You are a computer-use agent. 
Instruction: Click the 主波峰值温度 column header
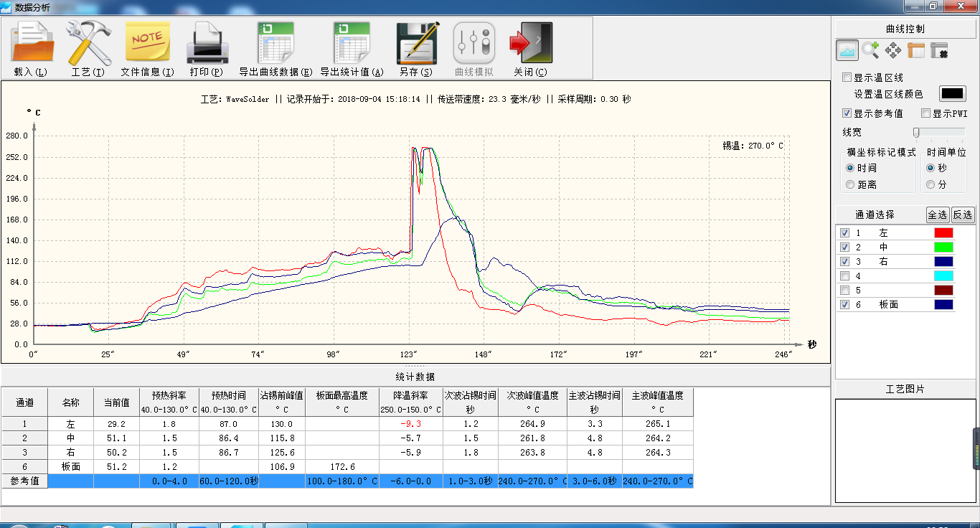click(x=658, y=402)
